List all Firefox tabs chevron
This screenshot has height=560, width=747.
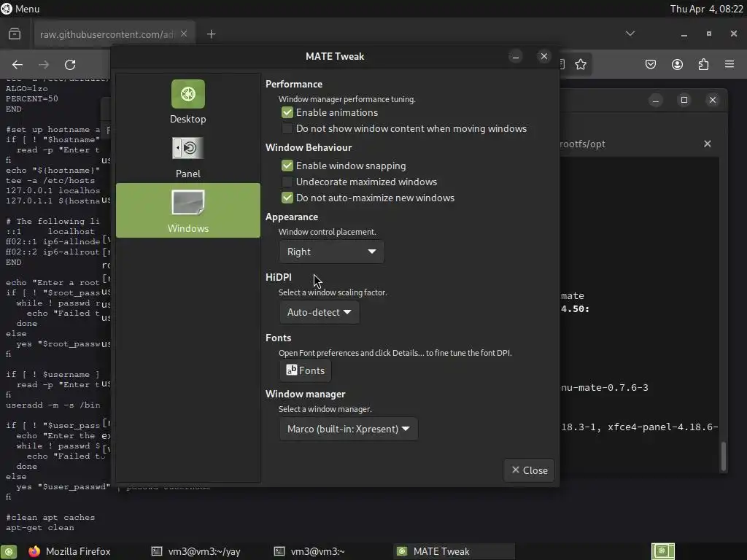coord(630,34)
